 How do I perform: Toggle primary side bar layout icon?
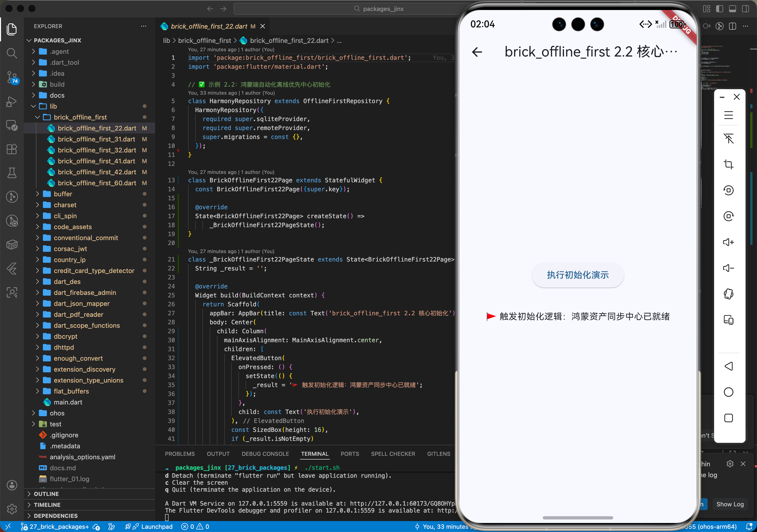(x=719, y=9)
